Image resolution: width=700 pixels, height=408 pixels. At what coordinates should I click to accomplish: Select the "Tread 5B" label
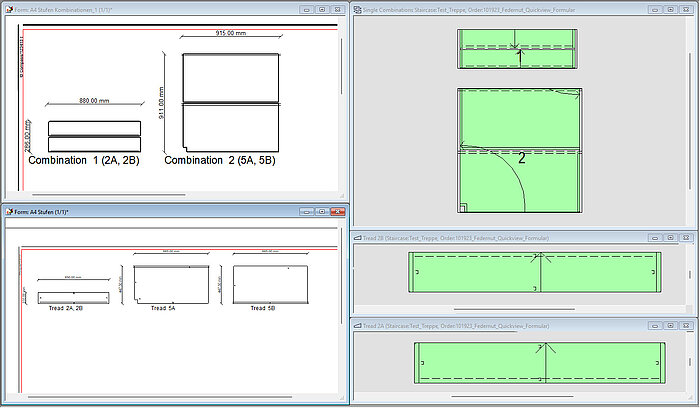pyautogui.click(x=262, y=308)
